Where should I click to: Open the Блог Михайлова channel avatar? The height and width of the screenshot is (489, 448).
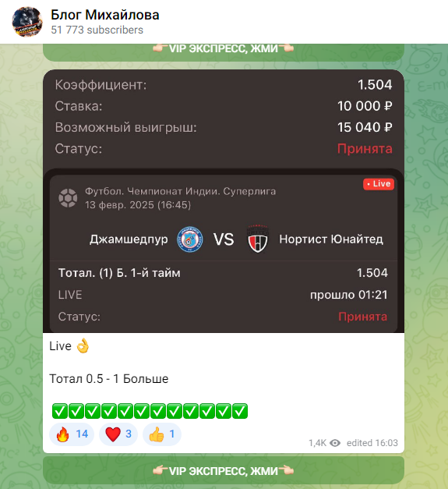[x=27, y=22]
